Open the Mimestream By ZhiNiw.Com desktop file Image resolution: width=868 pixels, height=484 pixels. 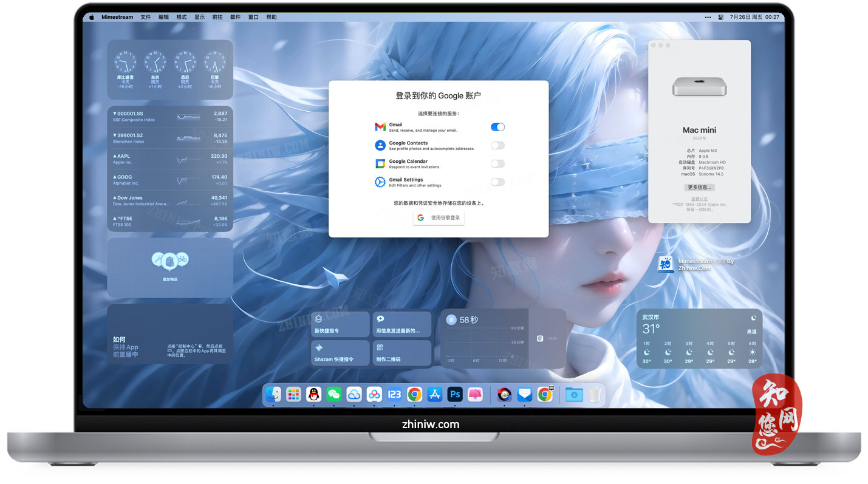point(696,264)
